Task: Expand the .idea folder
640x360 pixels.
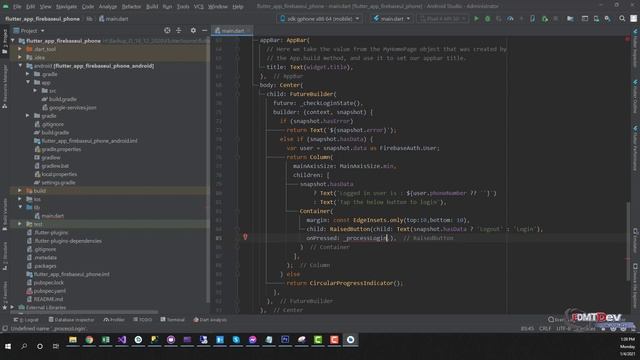Action: pos(20,58)
